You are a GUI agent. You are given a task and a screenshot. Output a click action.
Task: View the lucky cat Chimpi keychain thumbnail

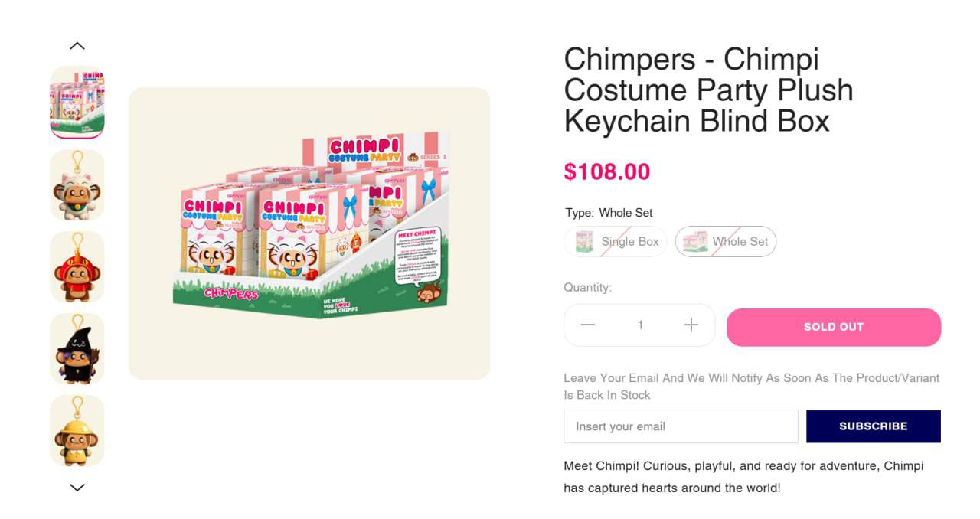[77, 184]
